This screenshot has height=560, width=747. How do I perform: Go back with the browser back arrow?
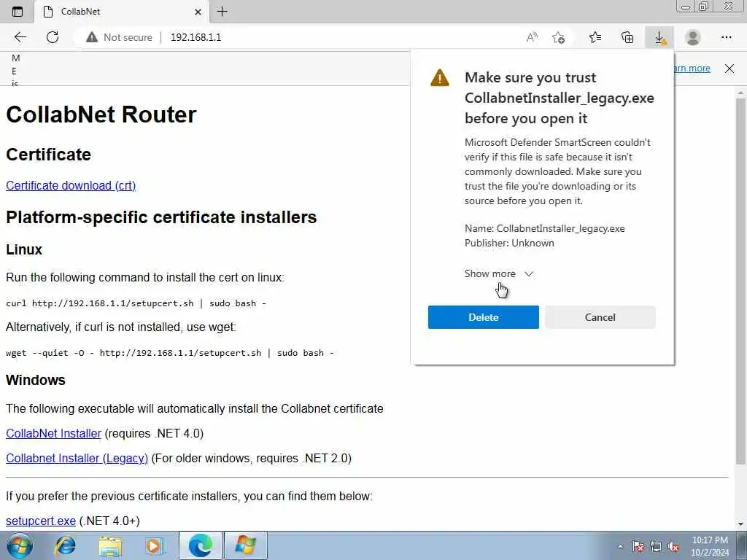(x=20, y=37)
